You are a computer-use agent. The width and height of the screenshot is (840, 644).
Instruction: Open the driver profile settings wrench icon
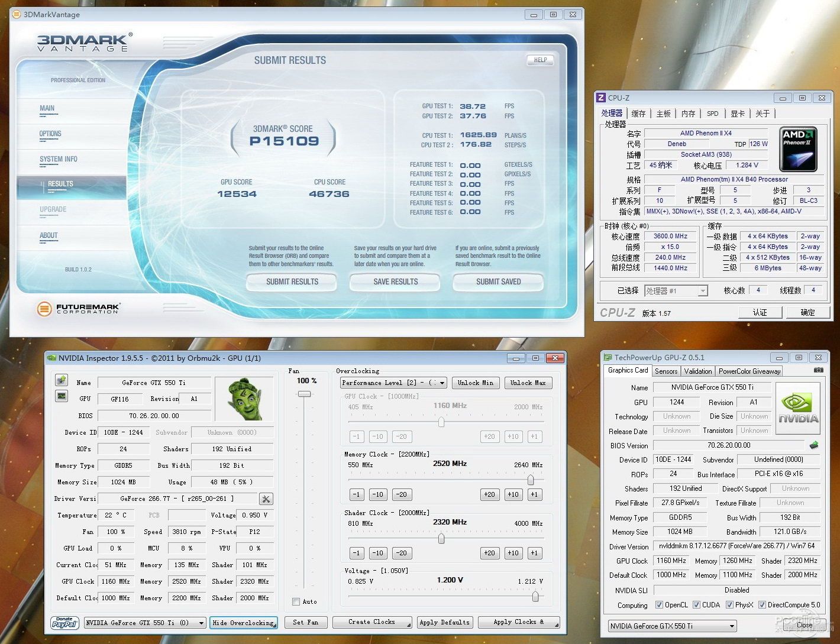(x=266, y=499)
